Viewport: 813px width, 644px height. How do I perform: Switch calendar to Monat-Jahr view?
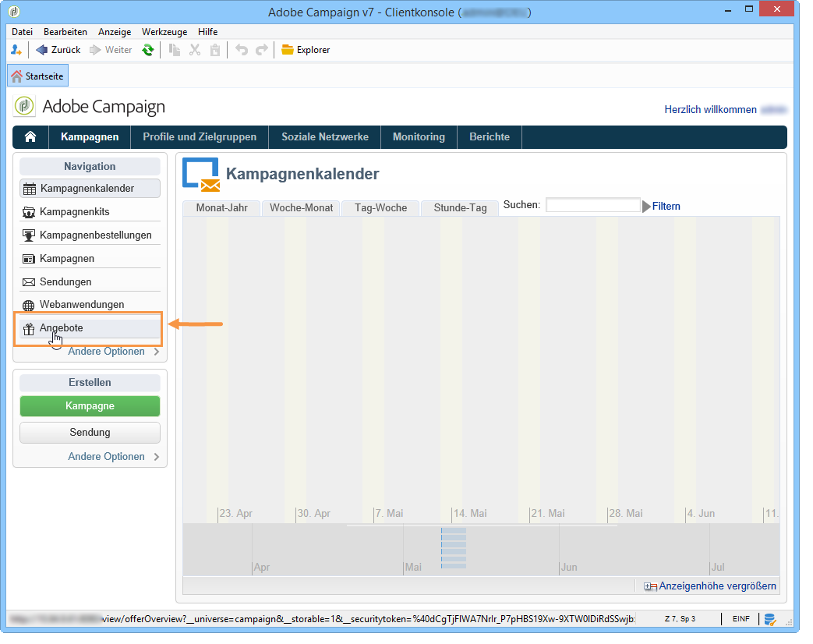coord(221,208)
